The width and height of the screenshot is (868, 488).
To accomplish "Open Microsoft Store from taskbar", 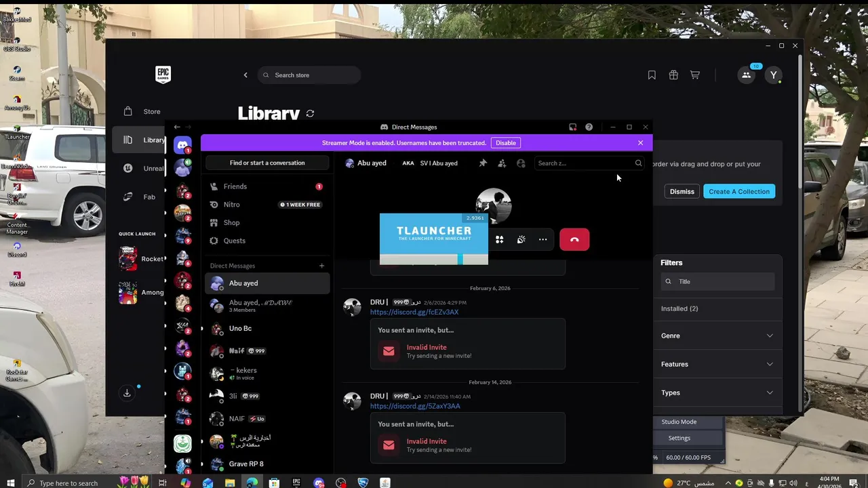I will pos(274,483).
